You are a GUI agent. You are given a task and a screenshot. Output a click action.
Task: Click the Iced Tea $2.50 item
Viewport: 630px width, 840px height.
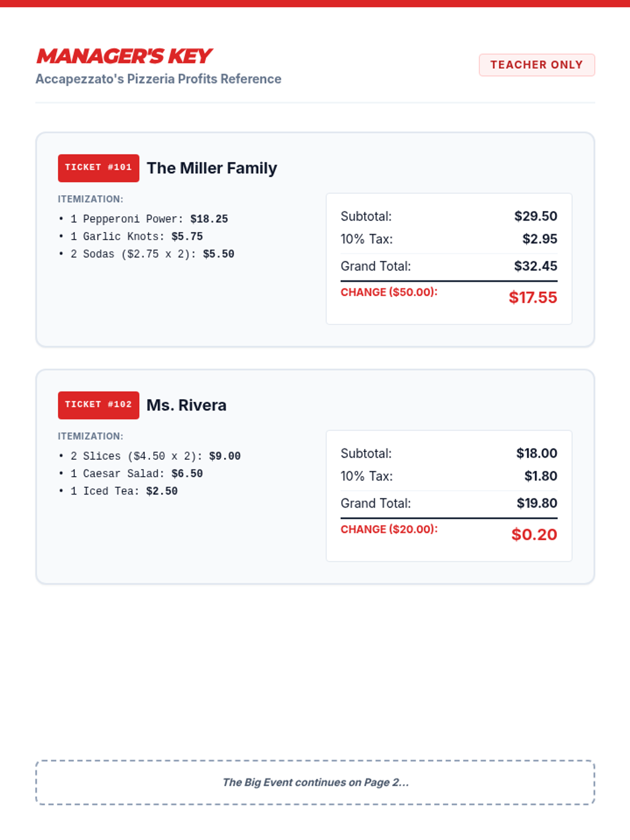119,491
